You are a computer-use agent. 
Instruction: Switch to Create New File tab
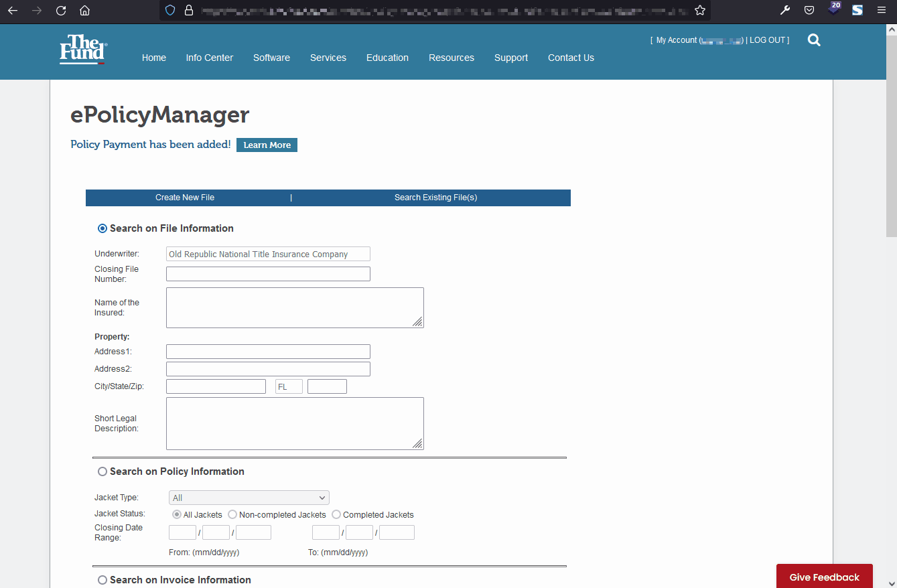185,198
